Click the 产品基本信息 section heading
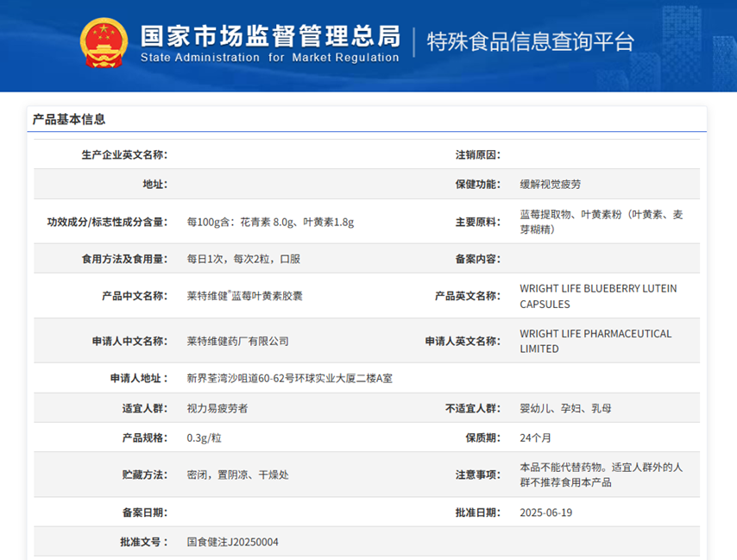 click(x=69, y=119)
